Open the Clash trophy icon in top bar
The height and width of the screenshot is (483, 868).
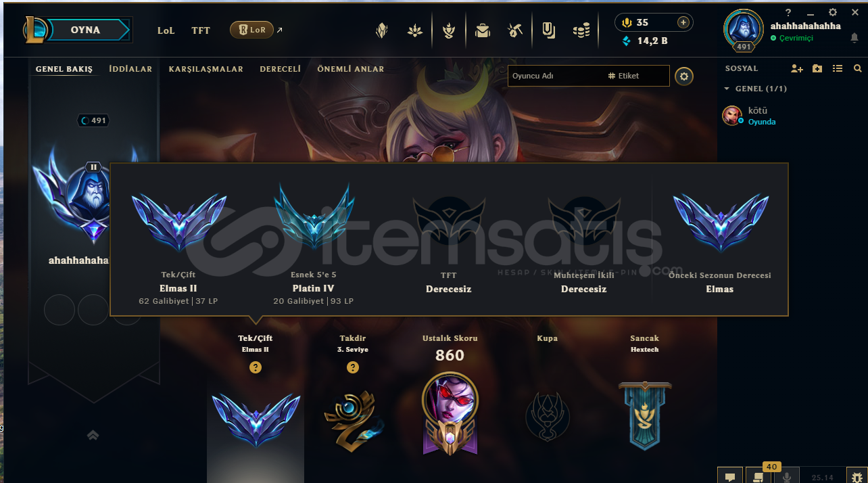pos(448,30)
